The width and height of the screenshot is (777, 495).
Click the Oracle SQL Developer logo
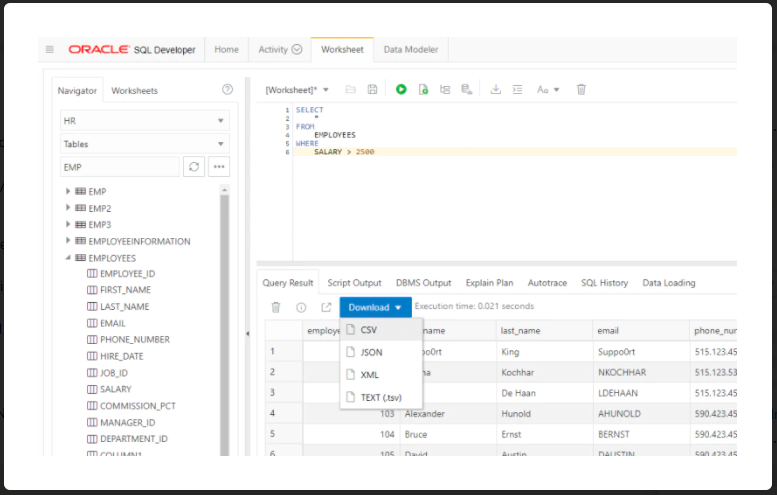click(132, 50)
